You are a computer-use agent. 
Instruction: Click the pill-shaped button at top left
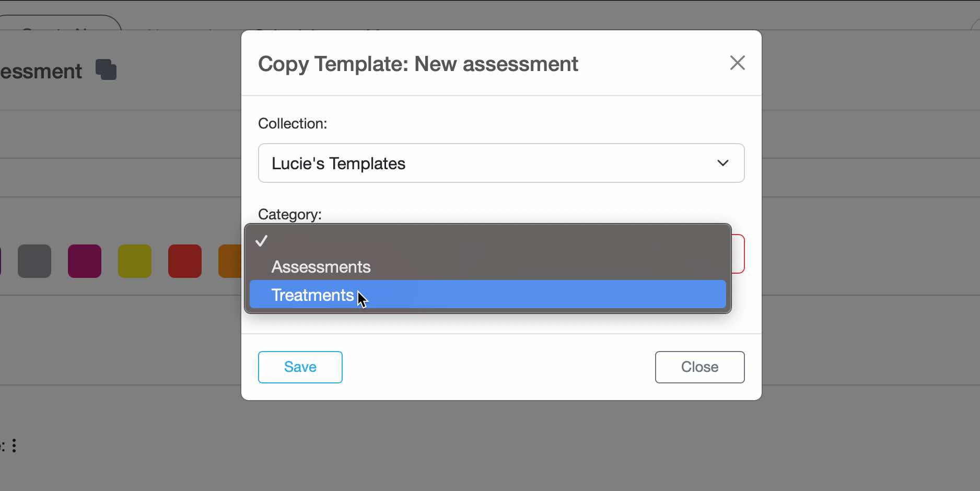(x=60, y=22)
